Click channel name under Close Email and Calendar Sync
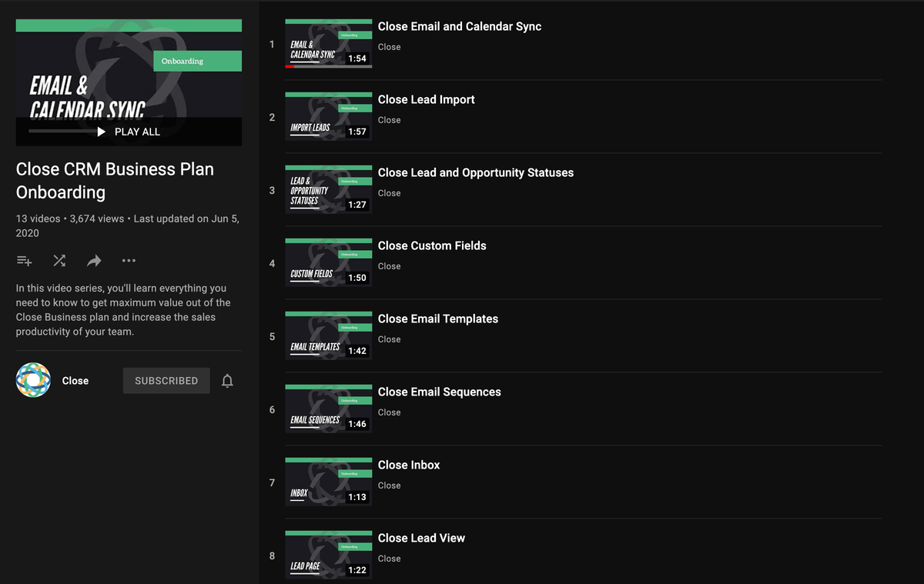Screen dimensions: 924x584 tap(389, 47)
